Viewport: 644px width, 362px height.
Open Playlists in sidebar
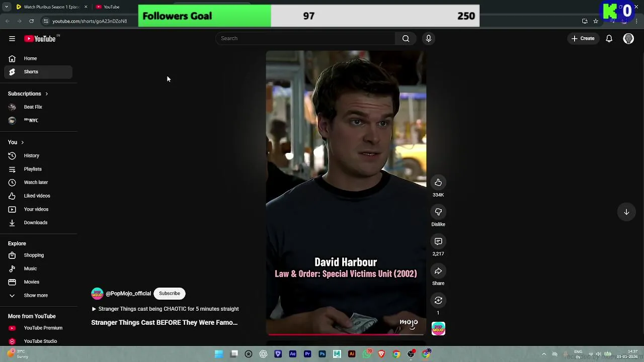[x=39, y=169]
